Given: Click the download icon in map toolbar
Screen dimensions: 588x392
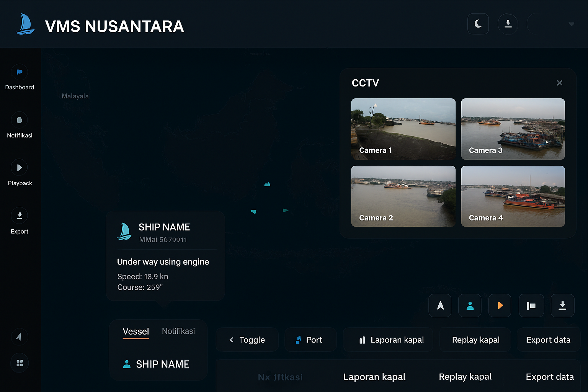Looking at the screenshot, I should point(562,305).
